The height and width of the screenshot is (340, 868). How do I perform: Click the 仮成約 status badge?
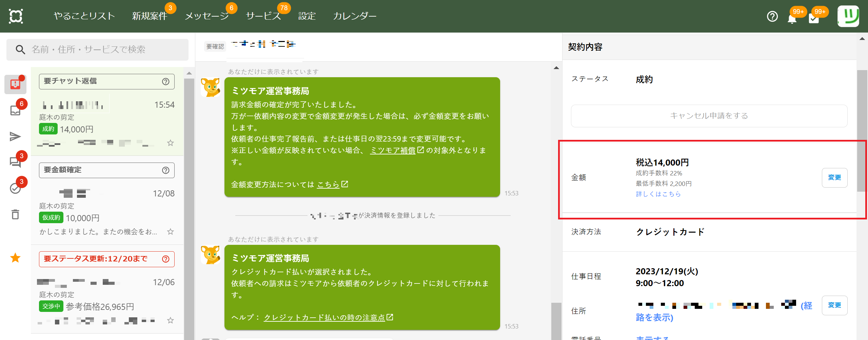point(51,218)
